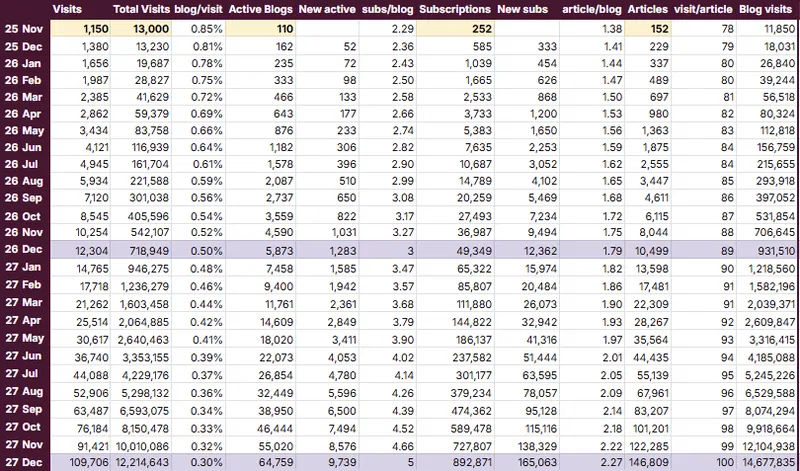Screen dimensions: 800x471
Task: Select the 0.30% blog/visit cell for 27 Dec
Action: point(198,463)
